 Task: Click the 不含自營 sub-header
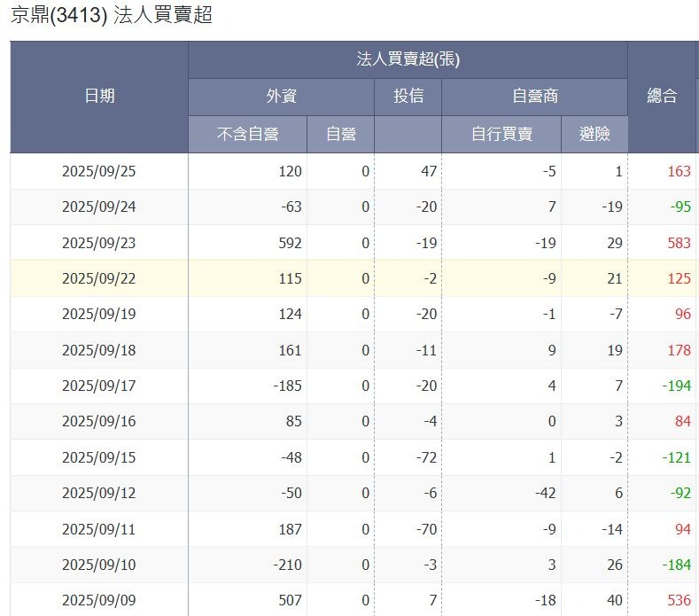[247, 134]
